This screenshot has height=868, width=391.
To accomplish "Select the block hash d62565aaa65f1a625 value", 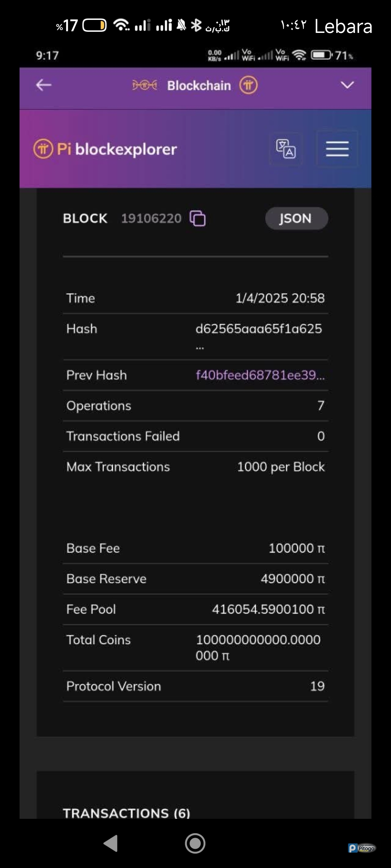I will [x=258, y=329].
